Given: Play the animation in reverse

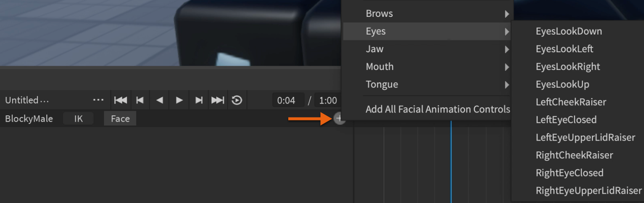Looking at the screenshot, I should pyautogui.click(x=159, y=100).
